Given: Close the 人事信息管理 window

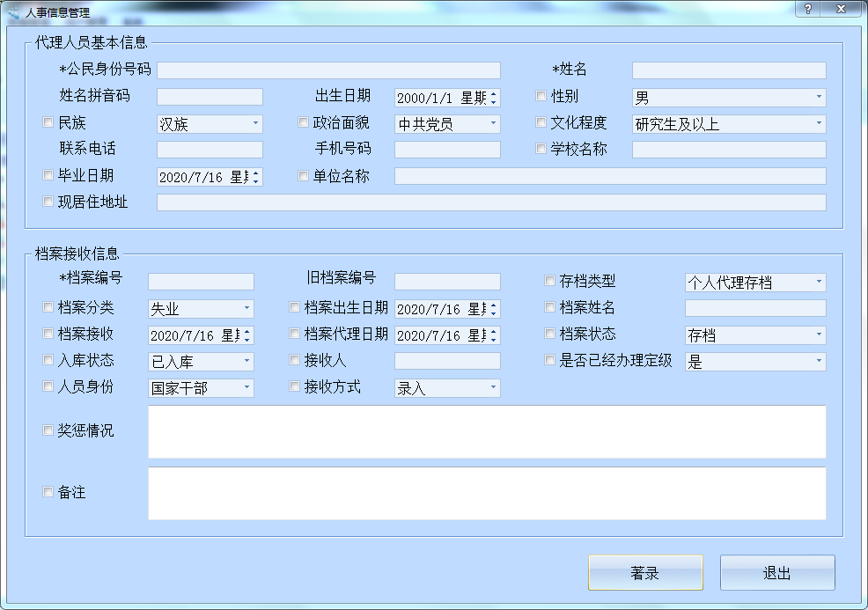Looking at the screenshot, I should pos(842,9).
